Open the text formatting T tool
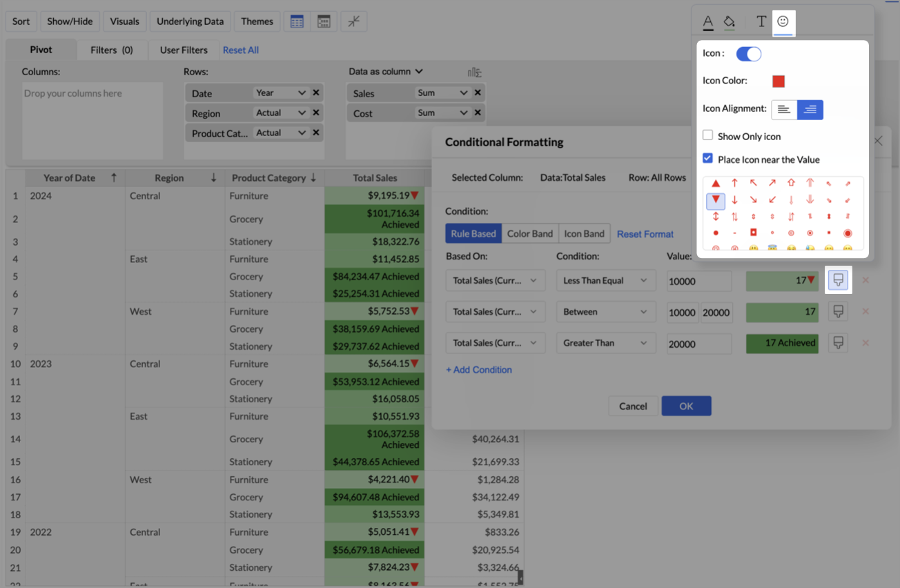 (761, 21)
